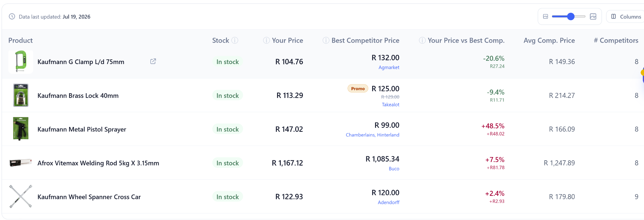Click the Your Price info icon
This screenshot has width=644, height=220.
[266, 40]
